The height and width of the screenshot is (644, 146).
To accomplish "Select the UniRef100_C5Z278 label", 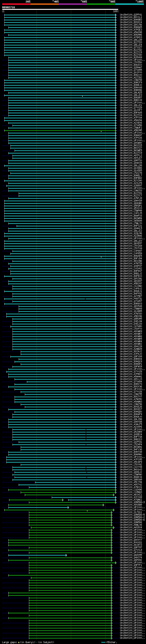I will pos(131,173).
